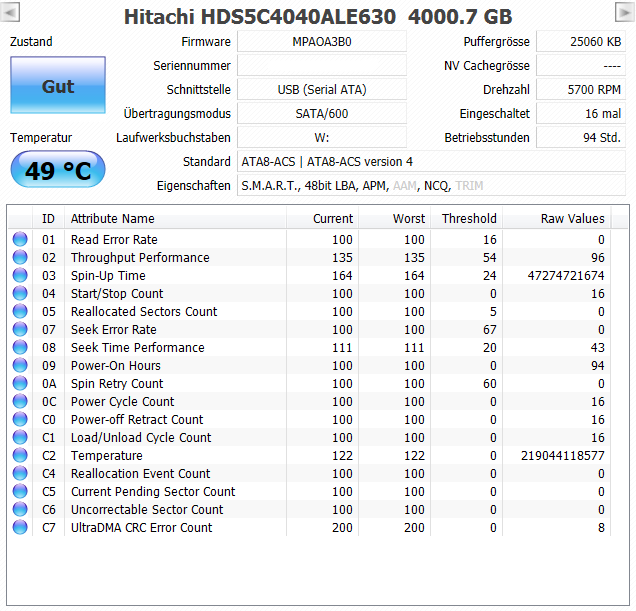Click status orb for Reallocation Event Count
The width and height of the screenshot is (636, 611).
click(x=20, y=473)
